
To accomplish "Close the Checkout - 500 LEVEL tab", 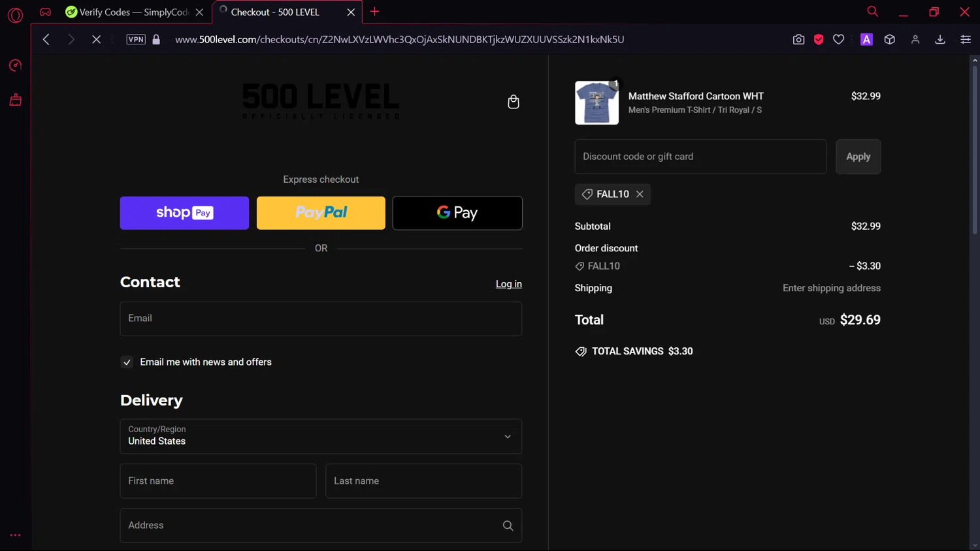I will click(x=351, y=12).
